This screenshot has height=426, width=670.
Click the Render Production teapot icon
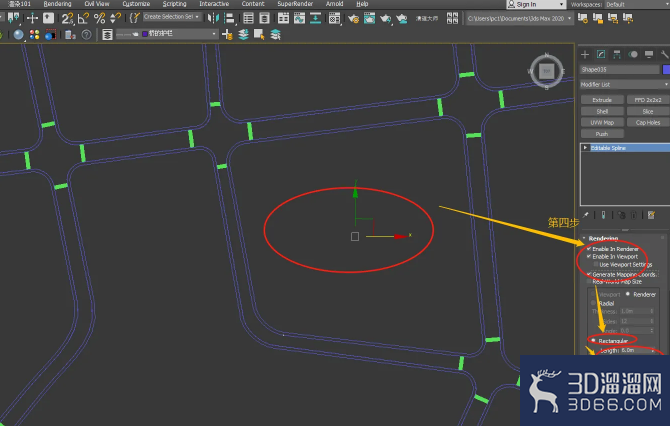coord(385,18)
